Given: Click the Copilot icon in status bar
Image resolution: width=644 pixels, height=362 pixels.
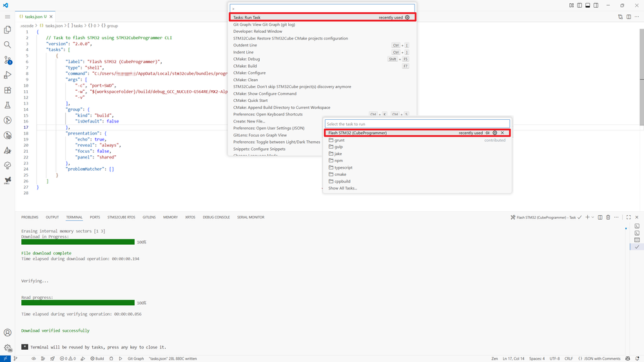Looking at the screenshot, I should (628, 358).
